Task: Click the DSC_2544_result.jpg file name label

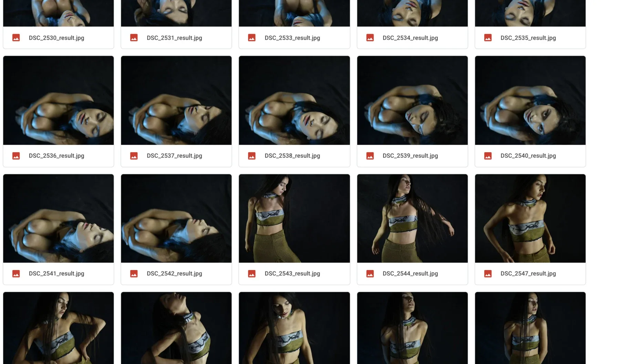Action: [410, 273]
